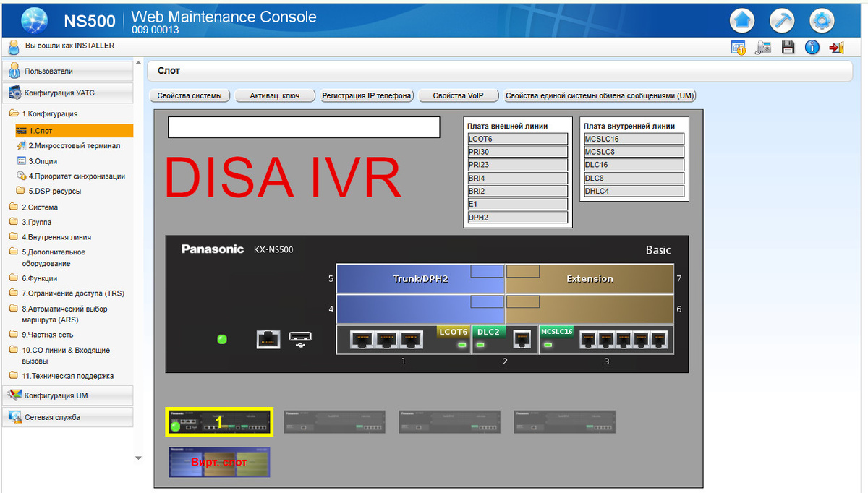Select the PRI30 trunk card
This screenshot has width=868, height=493.
pyautogui.click(x=515, y=151)
